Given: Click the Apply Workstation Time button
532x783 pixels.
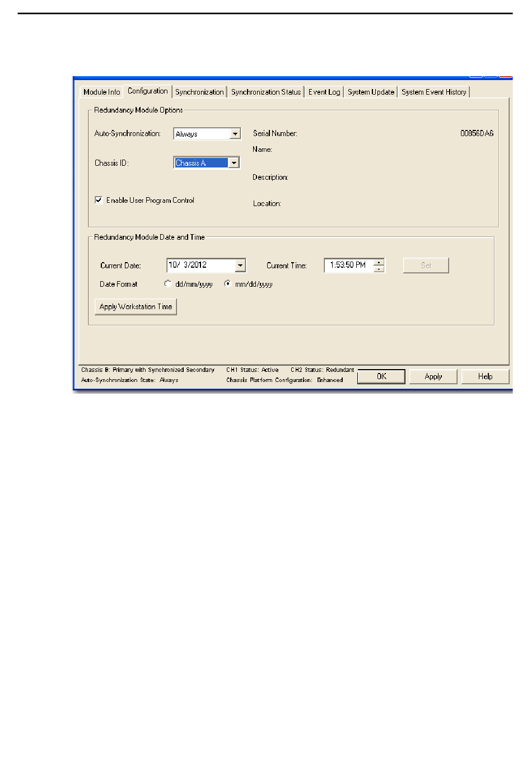Looking at the screenshot, I should click(136, 307).
